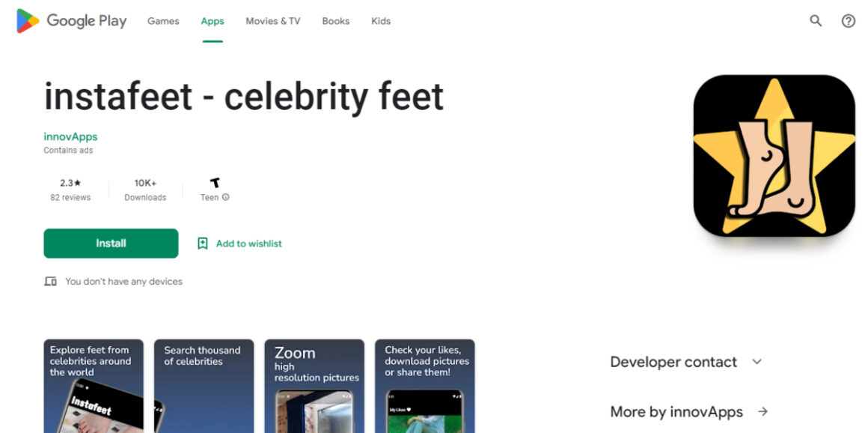Click the help question mark icon
Viewport: 868px width, 433px height.
click(x=848, y=20)
